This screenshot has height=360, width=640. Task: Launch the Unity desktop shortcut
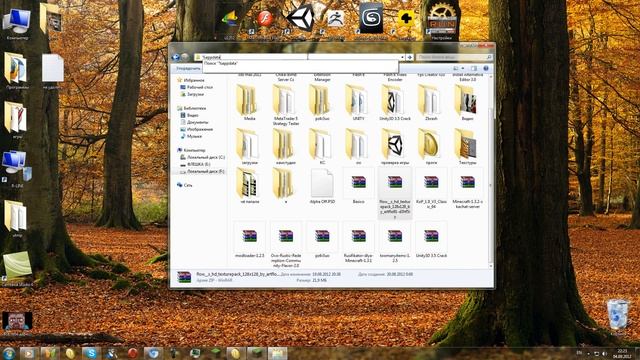(x=300, y=18)
